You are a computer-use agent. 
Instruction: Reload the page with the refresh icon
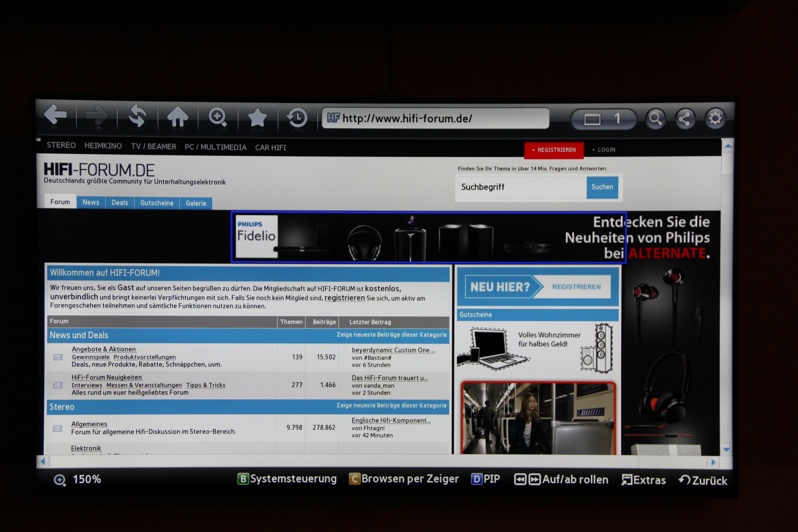click(137, 116)
